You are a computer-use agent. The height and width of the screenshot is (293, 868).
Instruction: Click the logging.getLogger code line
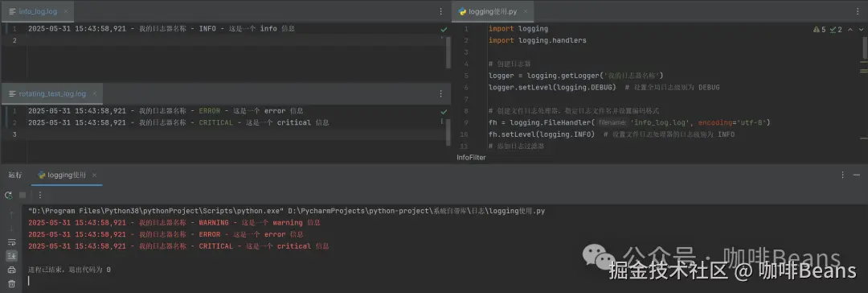pos(575,76)
